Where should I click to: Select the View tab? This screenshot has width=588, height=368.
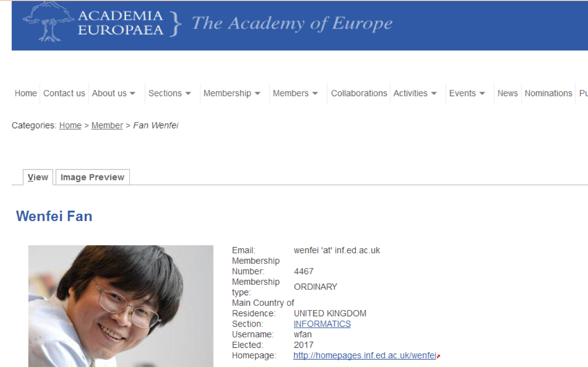tap(38, 177)
